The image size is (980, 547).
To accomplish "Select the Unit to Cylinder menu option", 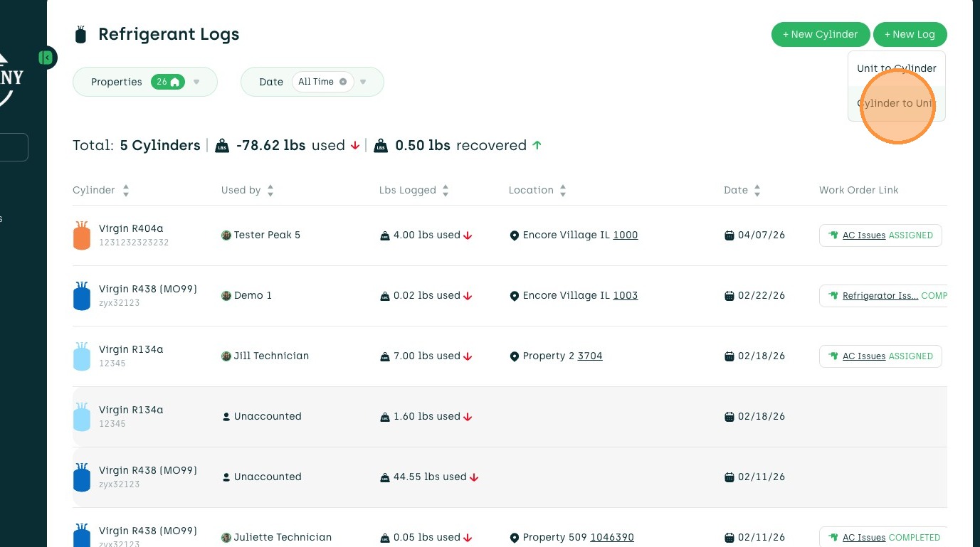I will click(x=896, y=68).
